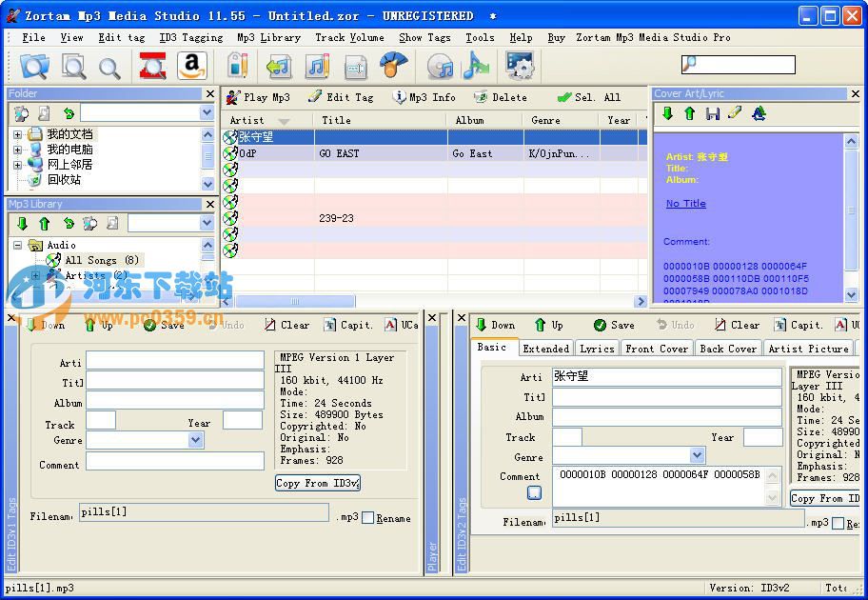Check the Comment checkbox in ID3v2 editor
Viewport: 868px width, 600px height.
(534, 491)
